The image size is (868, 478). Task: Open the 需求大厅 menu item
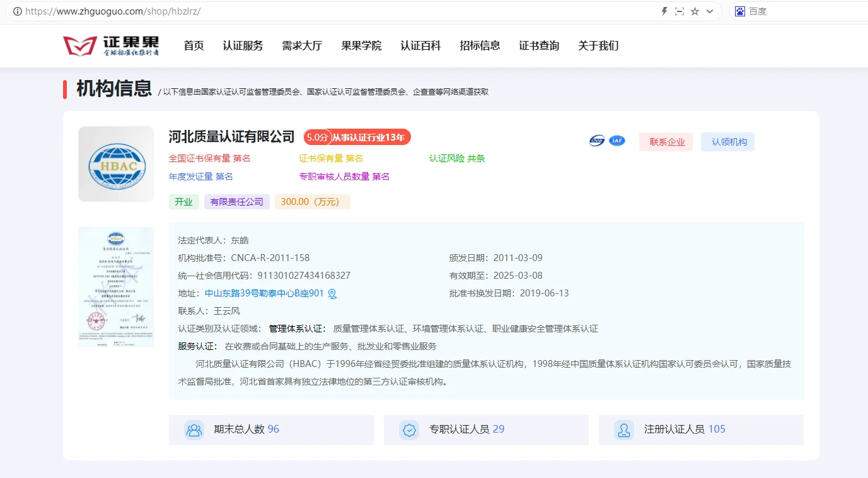tap(302, 45)
